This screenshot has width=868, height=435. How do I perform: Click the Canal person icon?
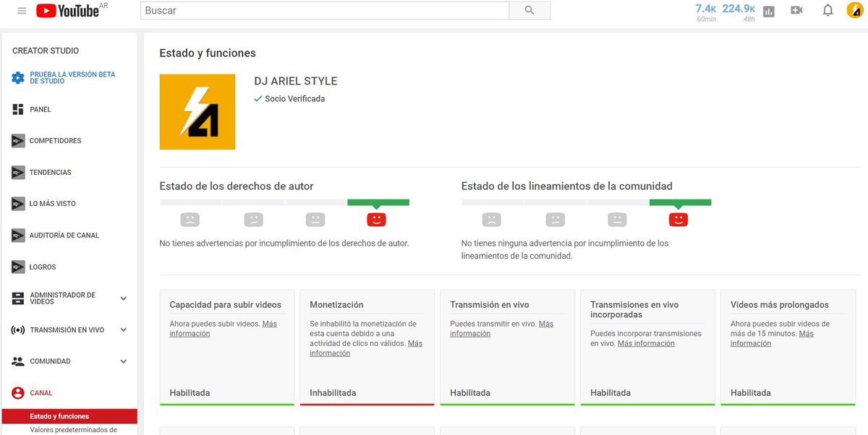tap(18, 393)
